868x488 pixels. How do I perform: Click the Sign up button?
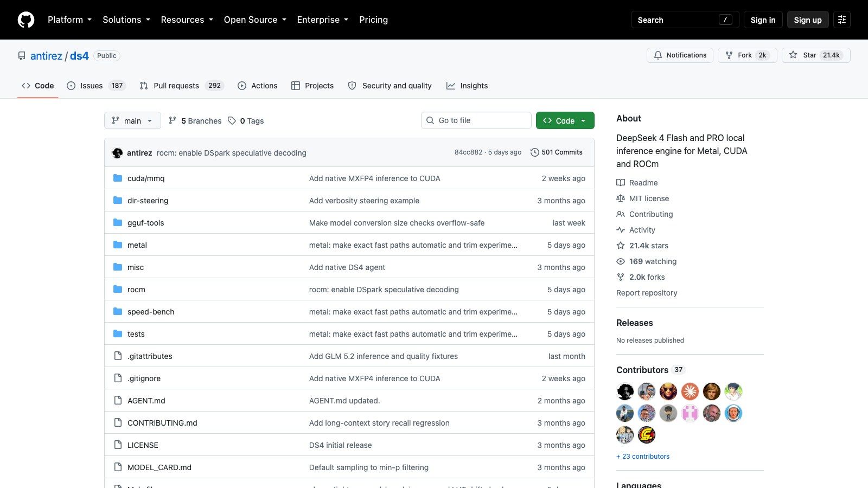pos(808,20)
